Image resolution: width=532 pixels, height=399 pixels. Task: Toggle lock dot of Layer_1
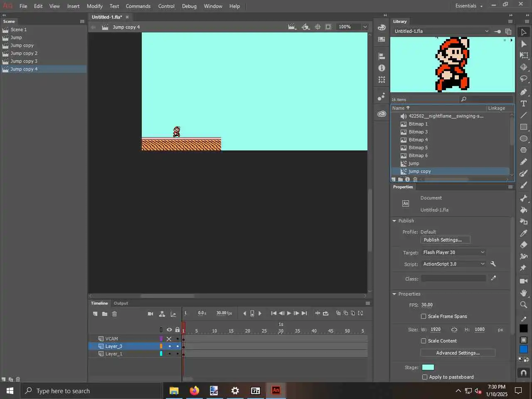coord(177,354)
